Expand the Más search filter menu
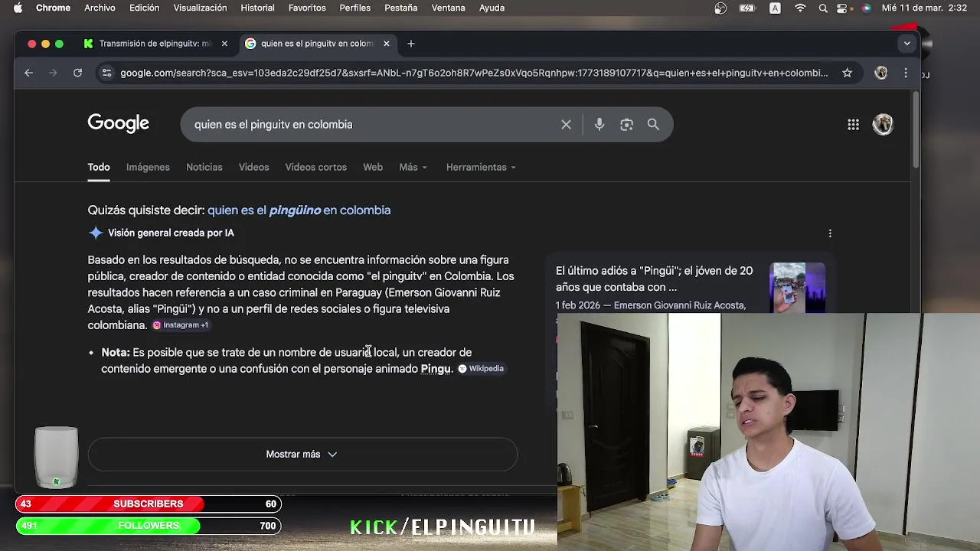980x551 pixels. [413, 167]
